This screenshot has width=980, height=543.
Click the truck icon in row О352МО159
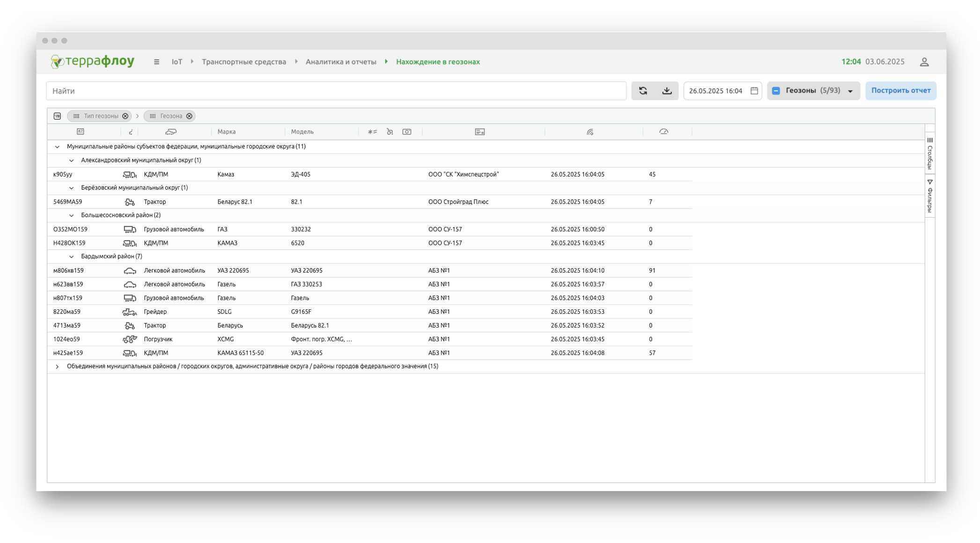(130, 229)
